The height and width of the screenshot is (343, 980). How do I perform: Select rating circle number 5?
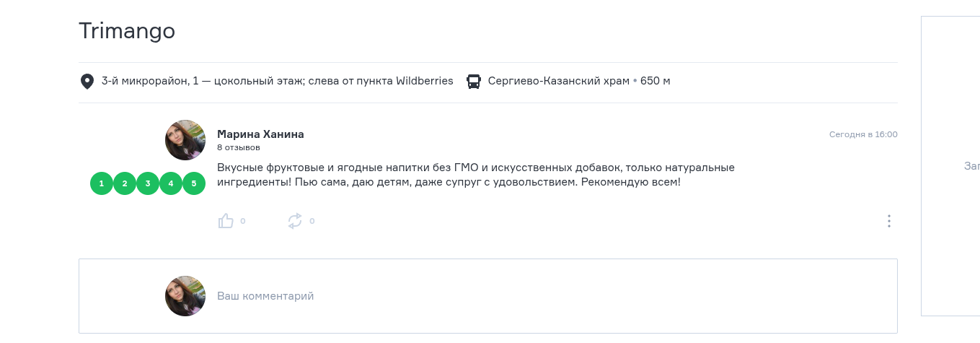pos(194,183)
